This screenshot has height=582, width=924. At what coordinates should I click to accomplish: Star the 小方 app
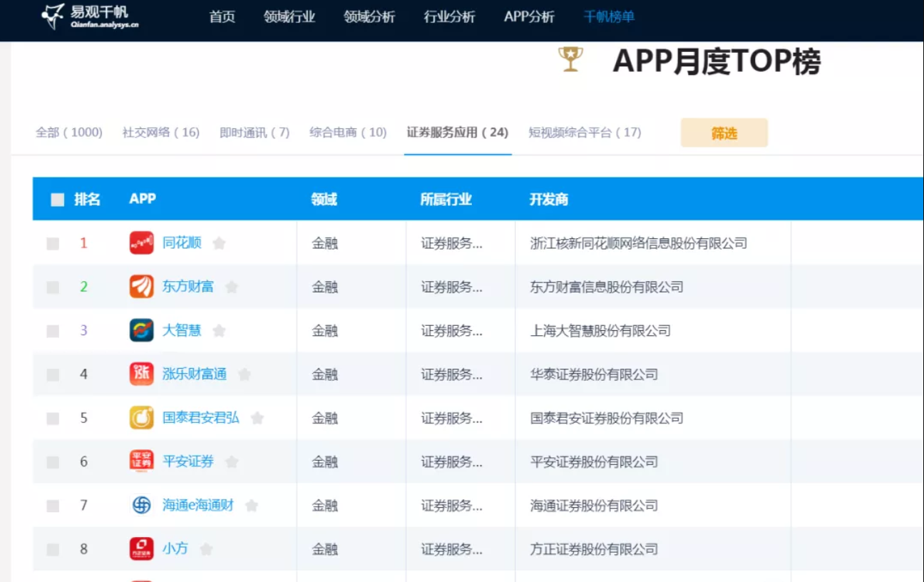[x=206, y=548]
